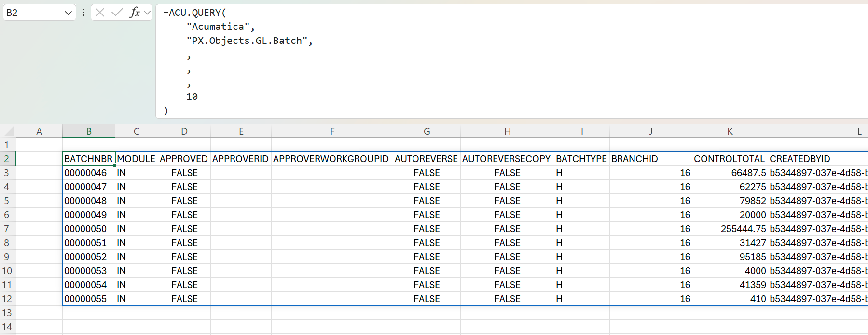868x335 pixels.
Task: Click the BRANCHID header cell
Action: (x=651, y=159)
